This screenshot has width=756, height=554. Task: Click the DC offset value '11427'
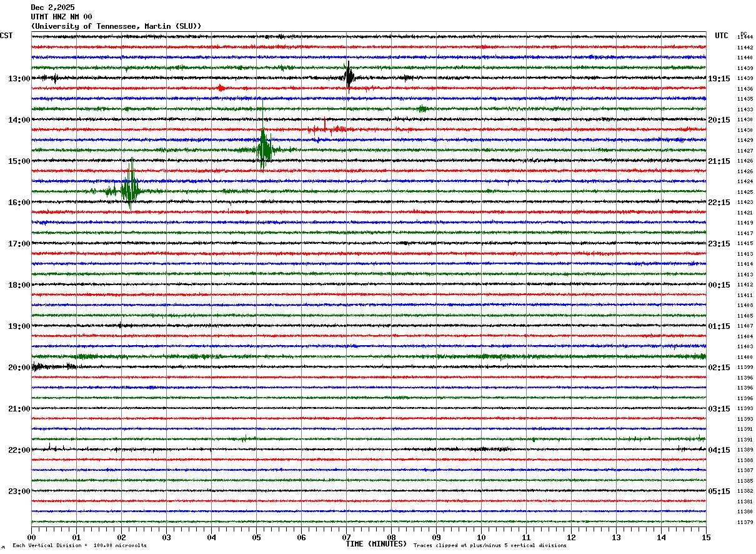745,151
